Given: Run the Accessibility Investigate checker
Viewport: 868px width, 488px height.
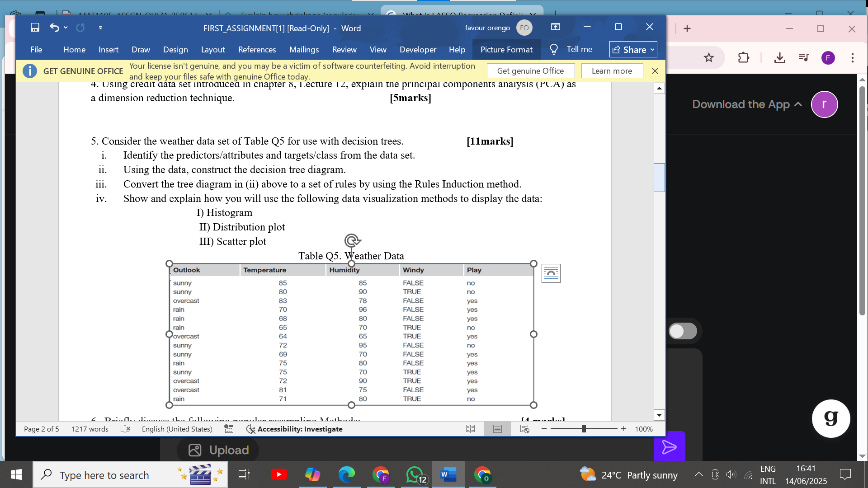Looking at the screenshot, I should tap(295, 429).
